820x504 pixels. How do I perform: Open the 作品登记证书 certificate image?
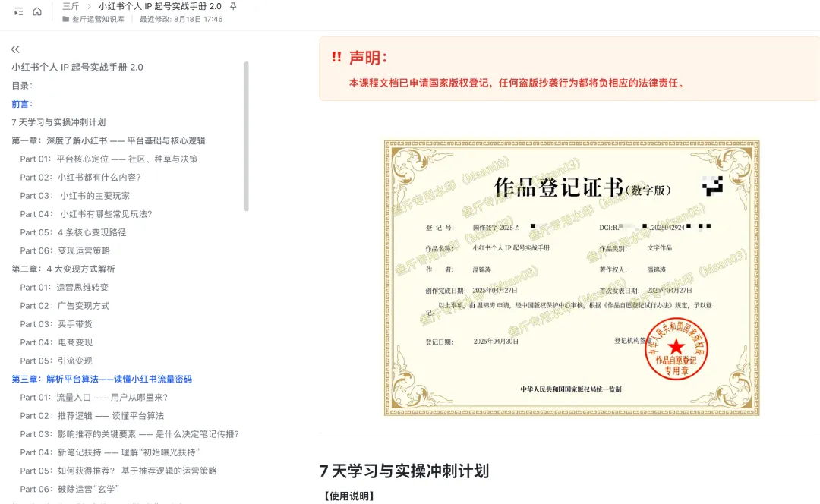coord(571,277)
